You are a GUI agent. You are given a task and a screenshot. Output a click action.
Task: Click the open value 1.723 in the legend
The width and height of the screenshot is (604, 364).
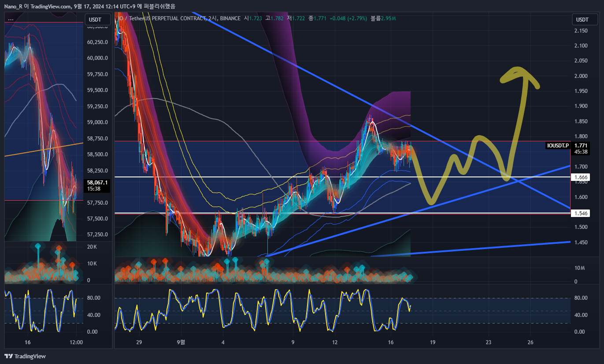(x=256, y=18)
